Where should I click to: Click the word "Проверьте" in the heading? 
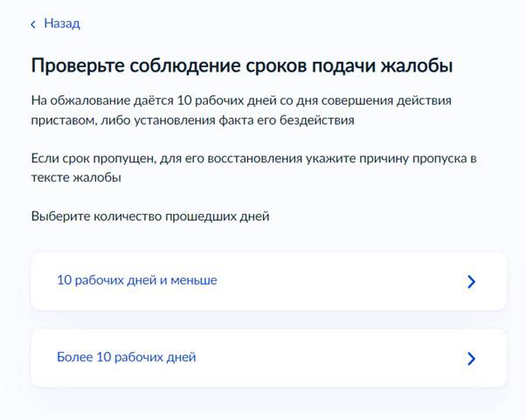77,66
